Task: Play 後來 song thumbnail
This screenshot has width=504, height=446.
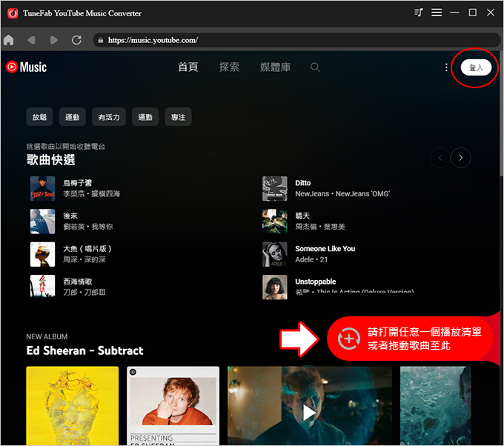Action: coord(42,222)
